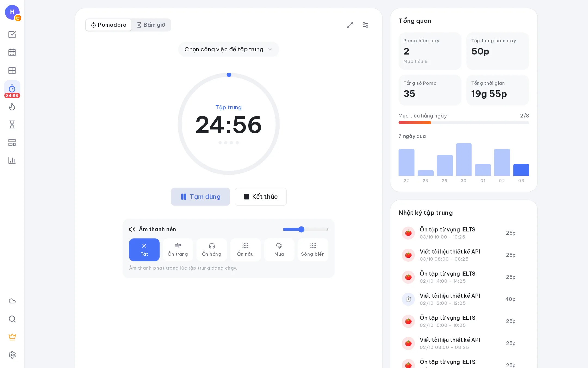
Task: Click the highlighted chart bar for day 03
Action: click(521, 170)
